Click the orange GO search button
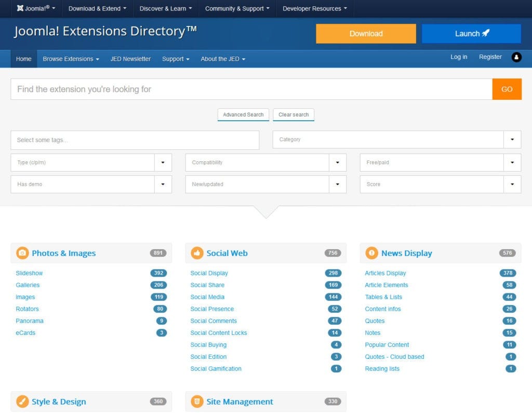 507,89
